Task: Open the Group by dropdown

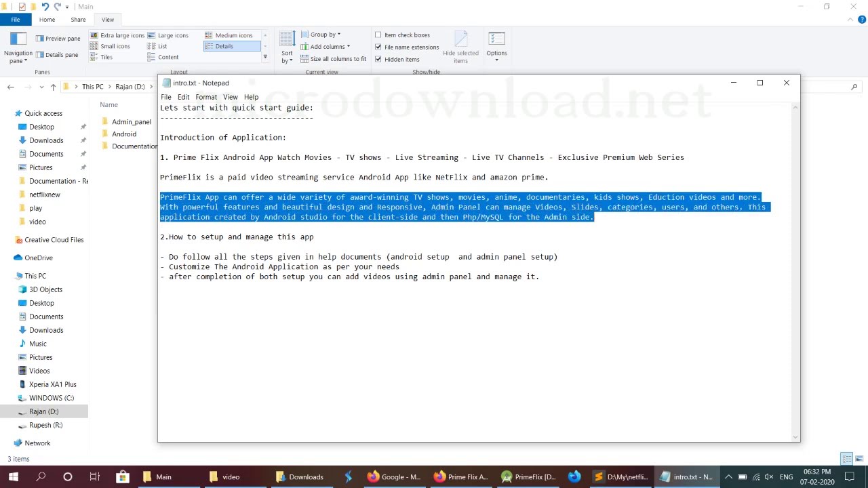Action: click(x=320, y=35)
